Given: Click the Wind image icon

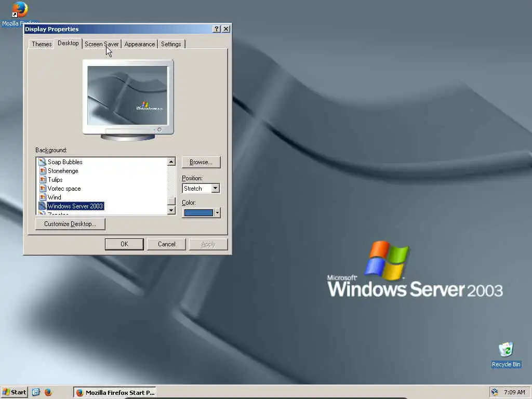Looking at the screenshot, I should coord(43,197).
